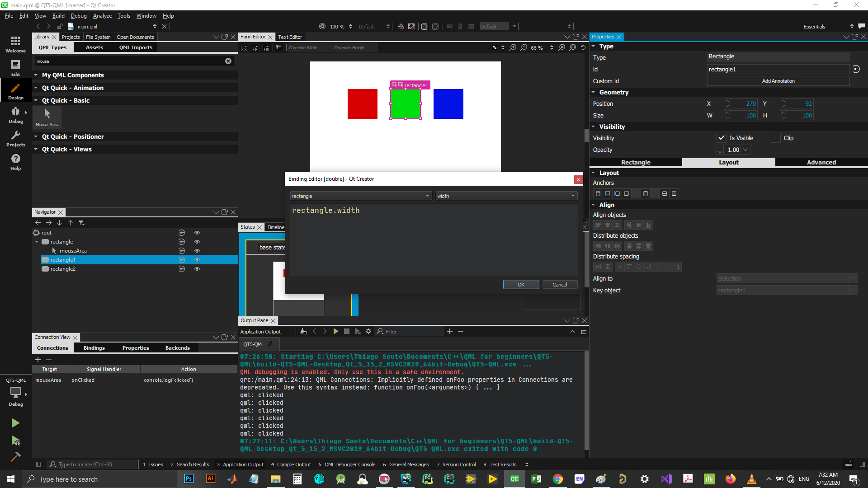Open Navigator filter options

81,223
